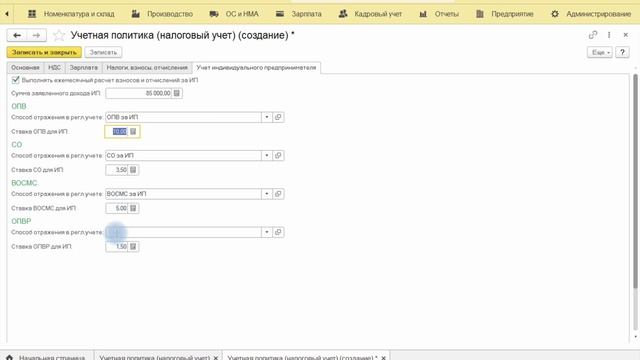Viewport: 640px width, 360px height.
Task: Switch to the НДС tab
Action: click(x=54, y=68)
